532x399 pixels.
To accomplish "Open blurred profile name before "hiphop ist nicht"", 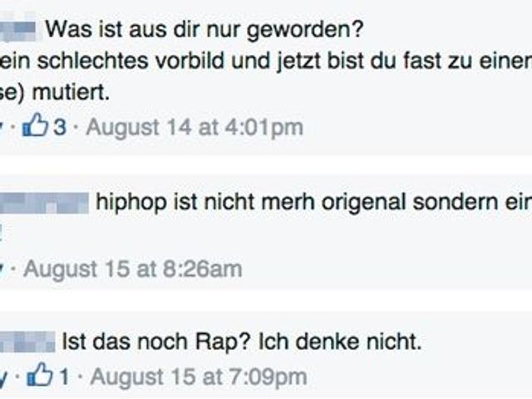I will tap(44, 201).
